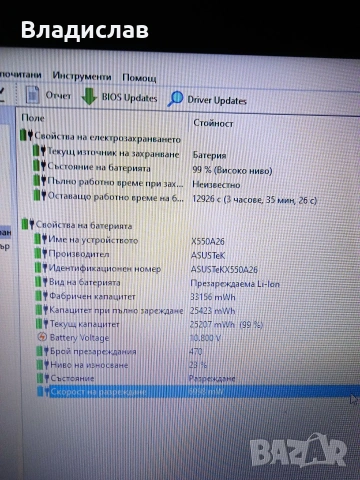Screen dimensions: 360x480
Task: Click the Поле column header
Action: point(33,118)
